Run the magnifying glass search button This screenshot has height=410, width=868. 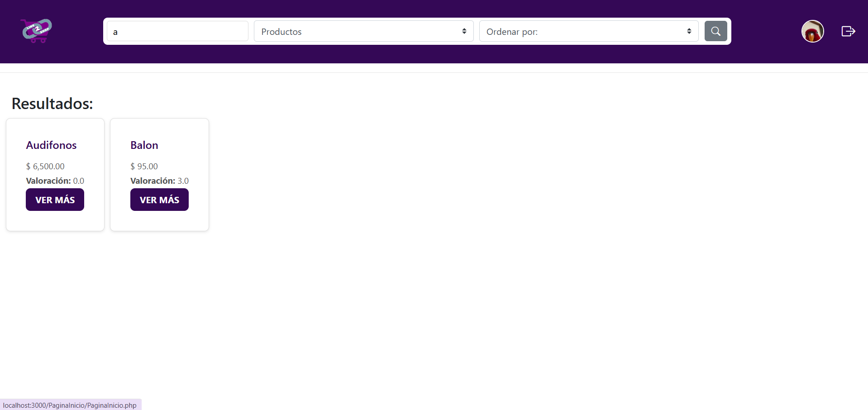(715, 31)
